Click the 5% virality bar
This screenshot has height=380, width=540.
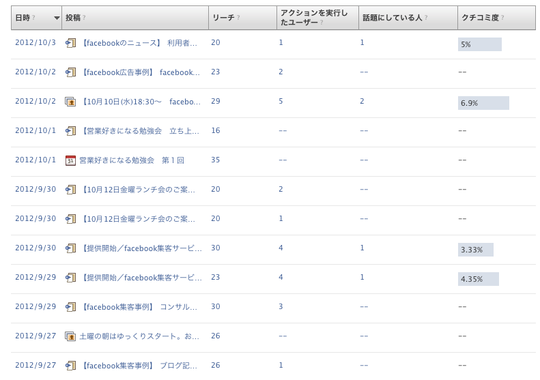point(480,44)
